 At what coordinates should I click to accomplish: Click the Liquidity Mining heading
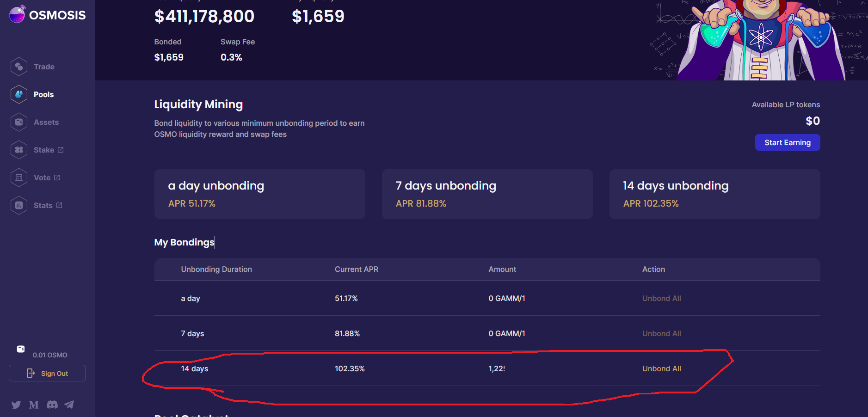(198, 104)
